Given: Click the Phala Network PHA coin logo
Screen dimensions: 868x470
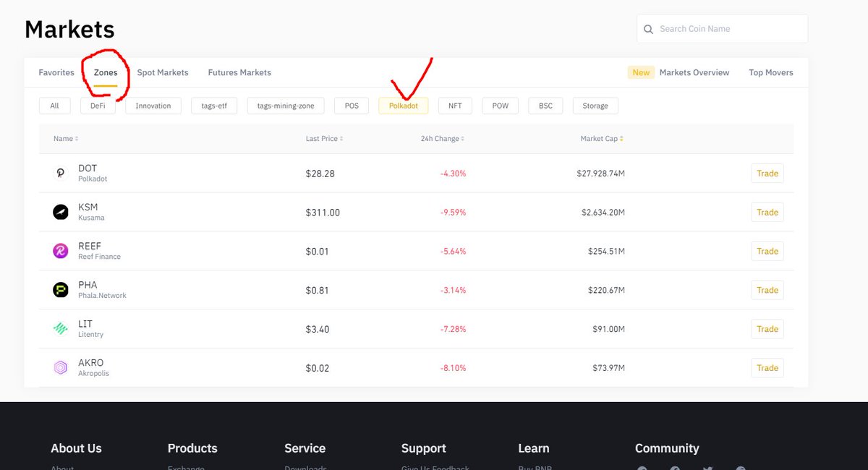Looking at the screenshot, I should click(60, 290).
